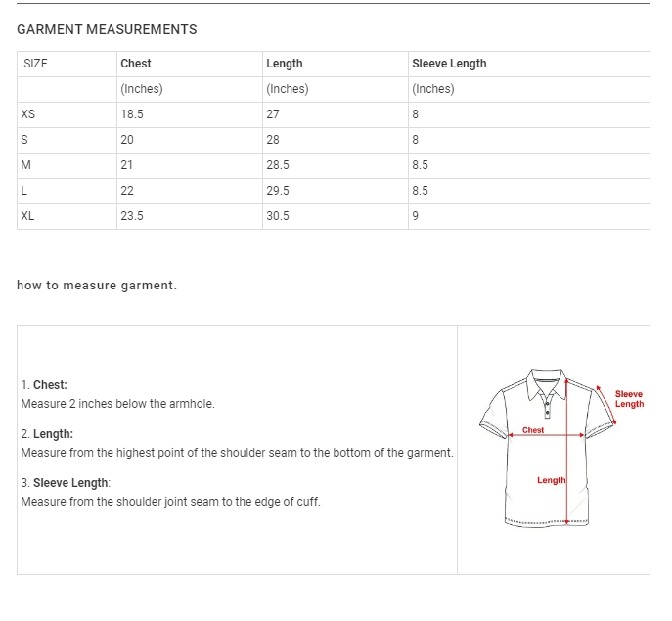Click the 27 length value for XS
Viewport: 672px width, 621px height.
point(273,114)
